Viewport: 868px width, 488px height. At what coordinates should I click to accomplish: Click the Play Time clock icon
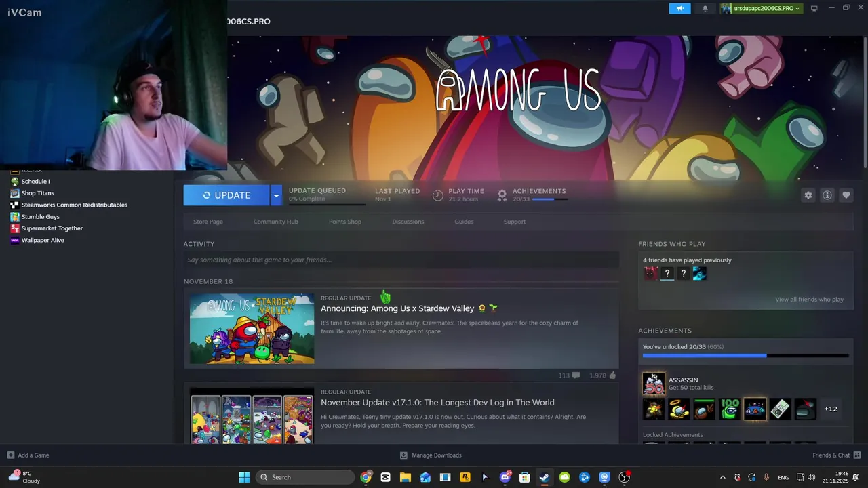438,195
